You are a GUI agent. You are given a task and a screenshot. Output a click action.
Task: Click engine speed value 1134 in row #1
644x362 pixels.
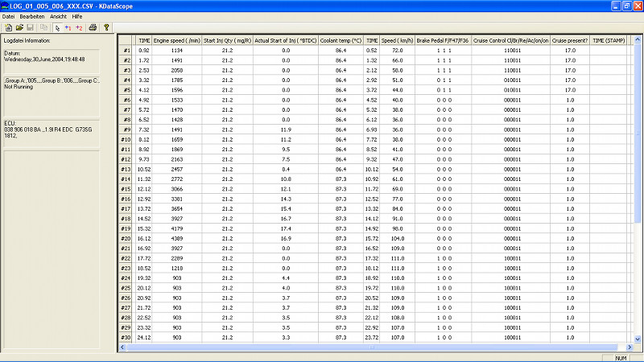176,50
